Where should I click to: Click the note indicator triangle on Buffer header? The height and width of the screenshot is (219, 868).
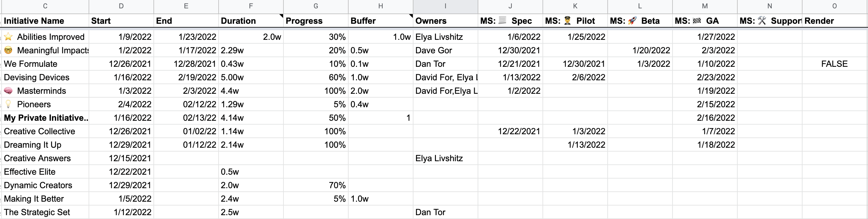[411, 16]
